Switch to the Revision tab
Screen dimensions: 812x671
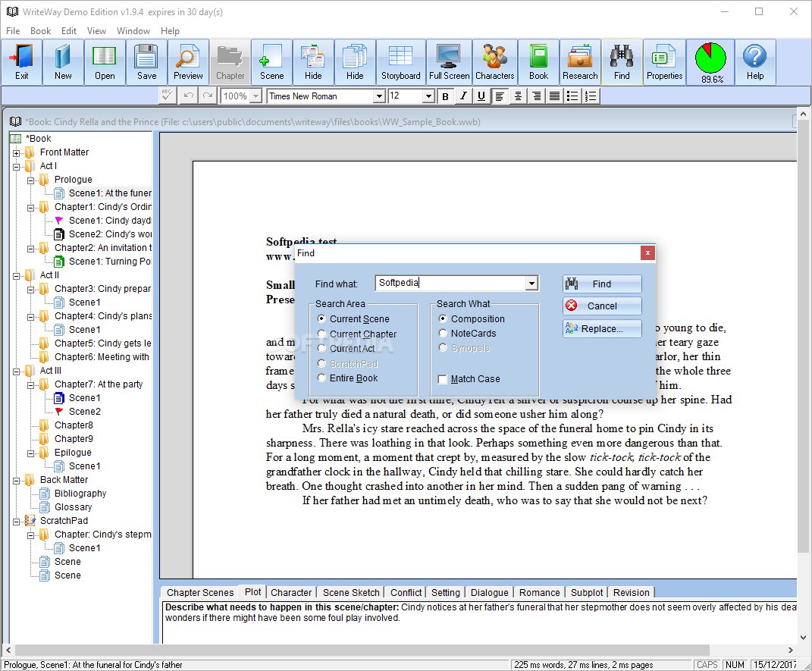631,592
